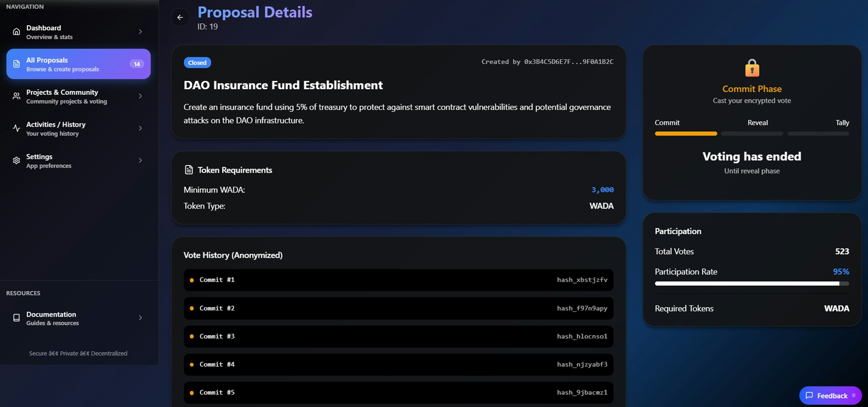Expand the Projects & Community chevron
868x407 pixels.
pyautogui.click(x=140, y=96)
